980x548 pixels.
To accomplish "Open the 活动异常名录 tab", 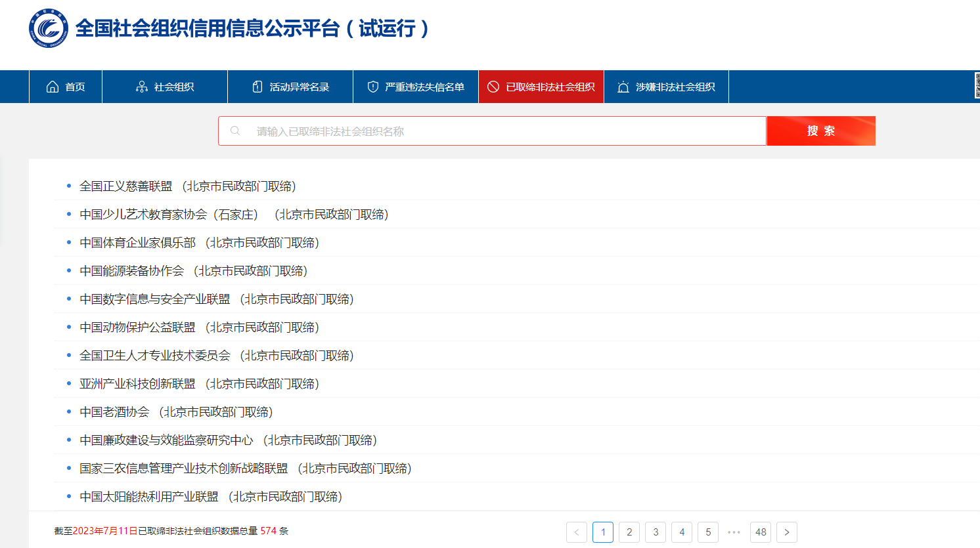I will click(x=290, y=87).
